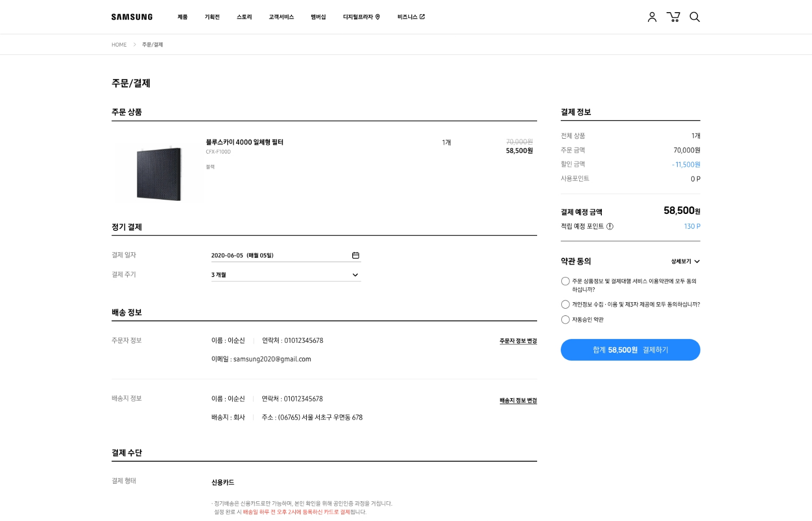Click 주문자 정보 변경 link

[x=518, y=341]
